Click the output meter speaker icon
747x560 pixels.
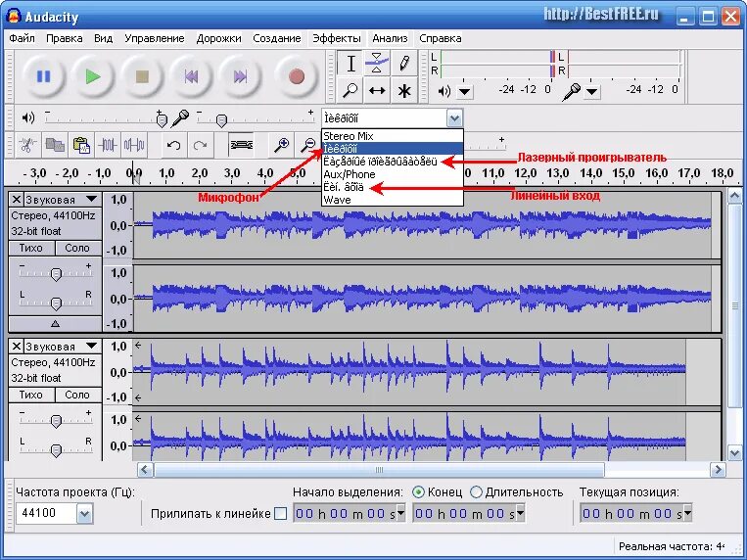[444, 90]
